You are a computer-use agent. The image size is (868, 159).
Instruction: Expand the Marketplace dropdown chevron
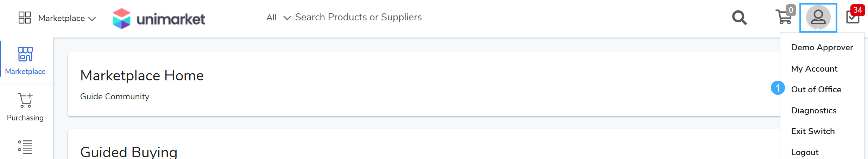(x=92, y=19)
